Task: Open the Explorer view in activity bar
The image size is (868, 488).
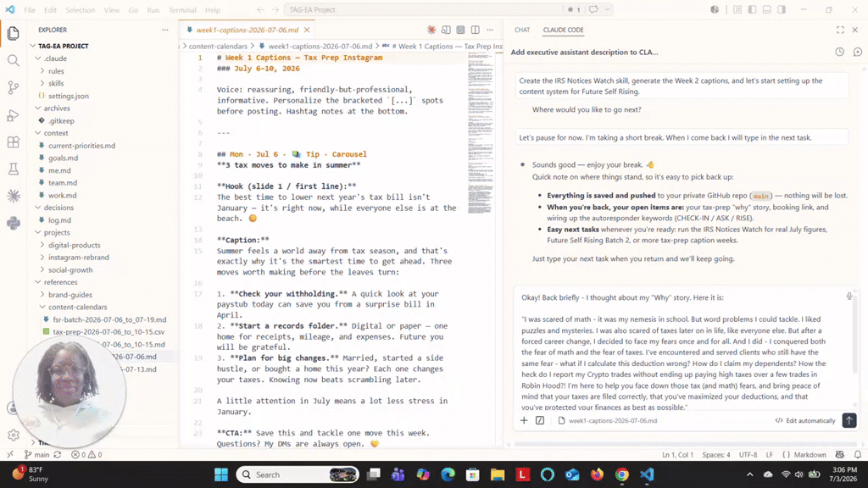Action: pyautogui.click(x=14, y=33)
